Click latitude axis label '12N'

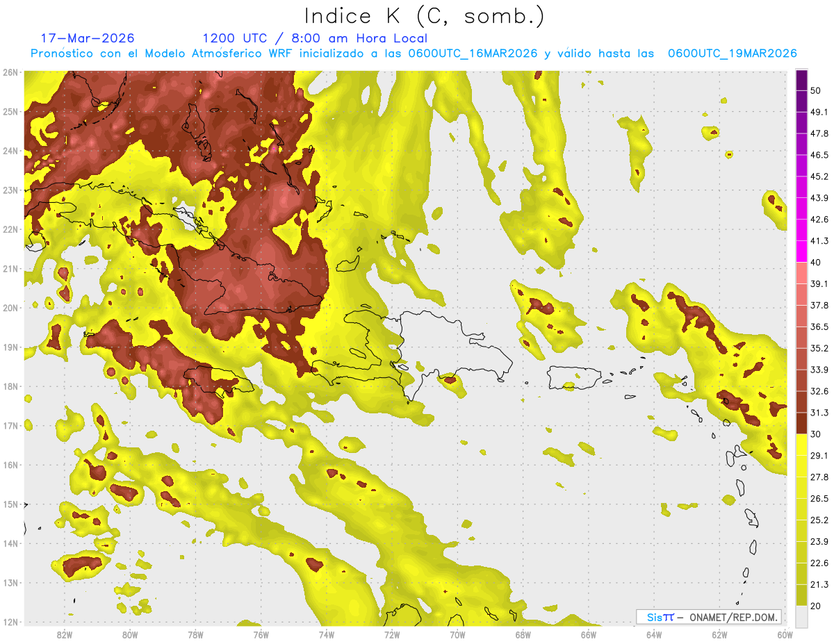(x=11, y=622)
